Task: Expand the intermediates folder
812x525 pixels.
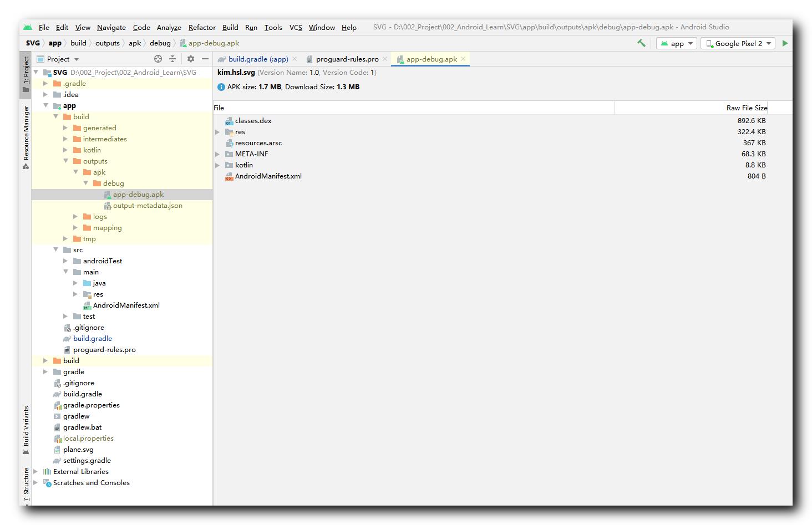Action: tap(65, 139)
